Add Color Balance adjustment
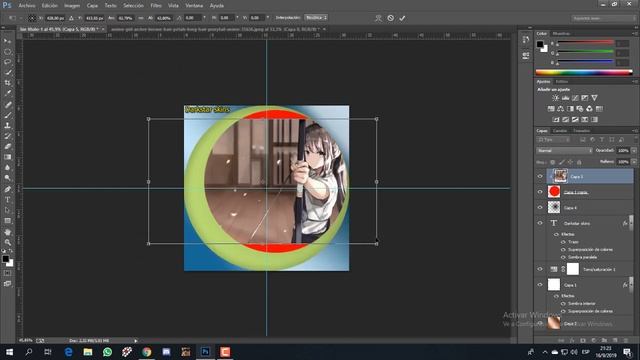 tap(560, 109)
